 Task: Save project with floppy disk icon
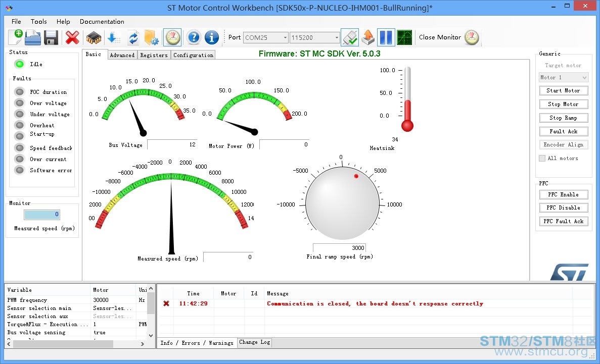coord(51,37)
